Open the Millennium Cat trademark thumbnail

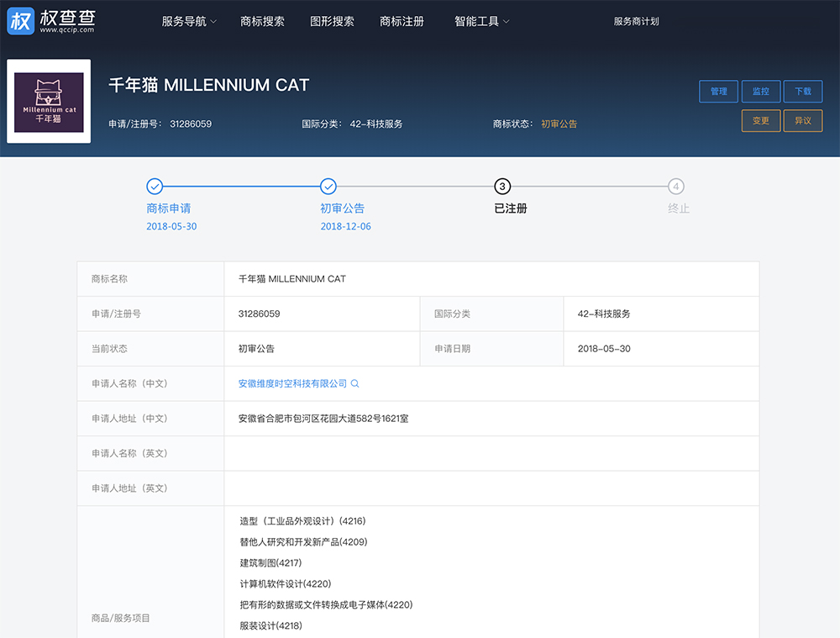[x=49, y=102]
